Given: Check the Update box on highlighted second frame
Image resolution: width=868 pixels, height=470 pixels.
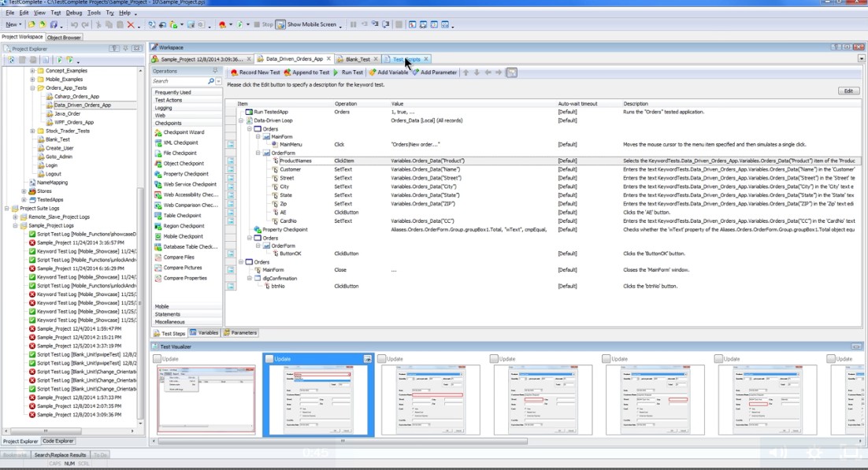Looking at the screenshot, I should pos(269,359).
